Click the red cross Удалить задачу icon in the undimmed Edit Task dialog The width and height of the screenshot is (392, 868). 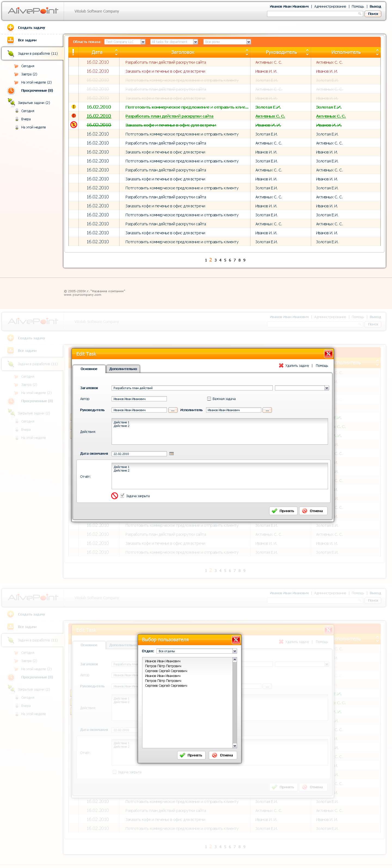pyautogui.click(x=281, y=365)
